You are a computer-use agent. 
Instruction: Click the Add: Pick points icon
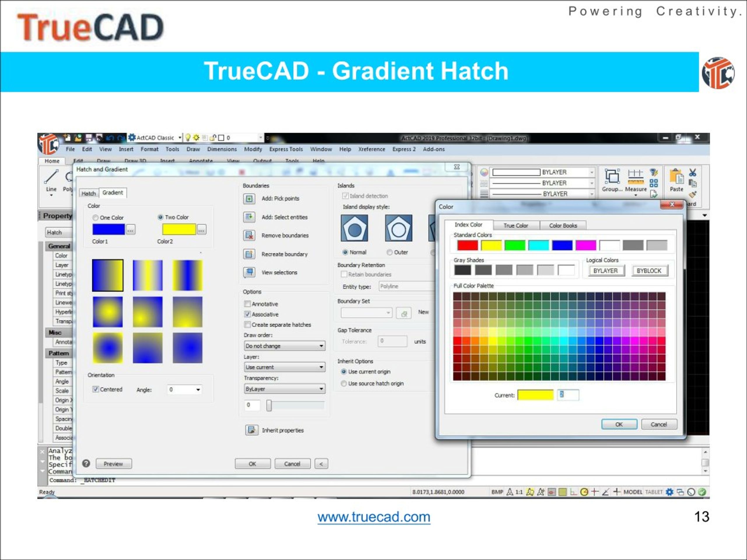(249, 199)
